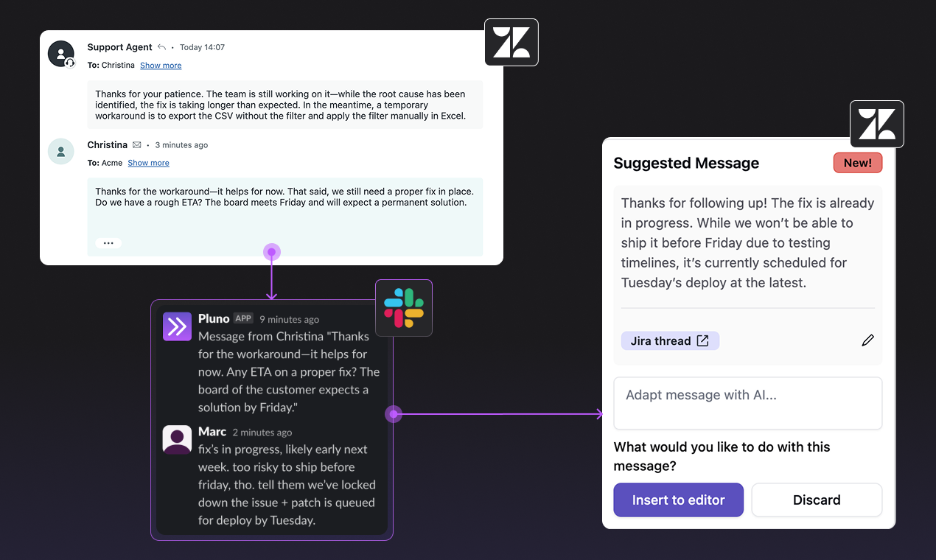Click the Pluno app avatar icon

177,326
